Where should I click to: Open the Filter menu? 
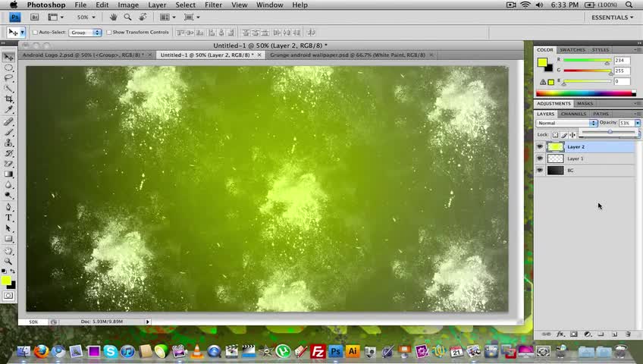[x=213, y=5]
